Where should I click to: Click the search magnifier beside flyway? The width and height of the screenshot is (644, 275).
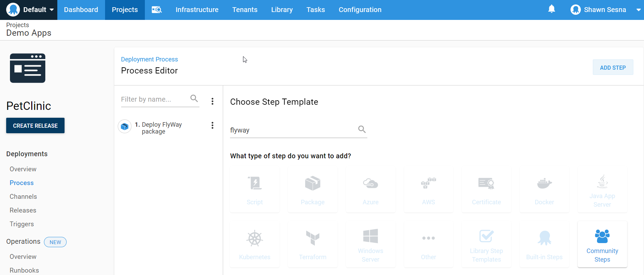[x=362, y=129]
